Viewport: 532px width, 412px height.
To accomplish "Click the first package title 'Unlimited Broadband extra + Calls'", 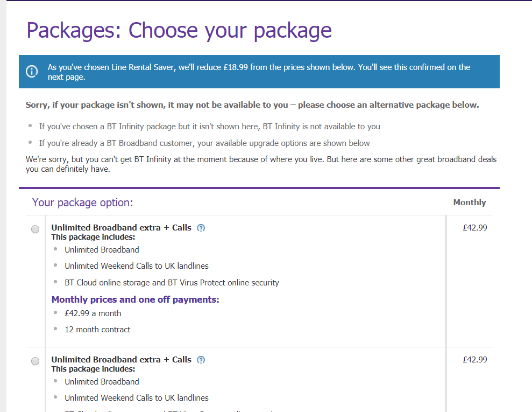I will pos(121,228).
